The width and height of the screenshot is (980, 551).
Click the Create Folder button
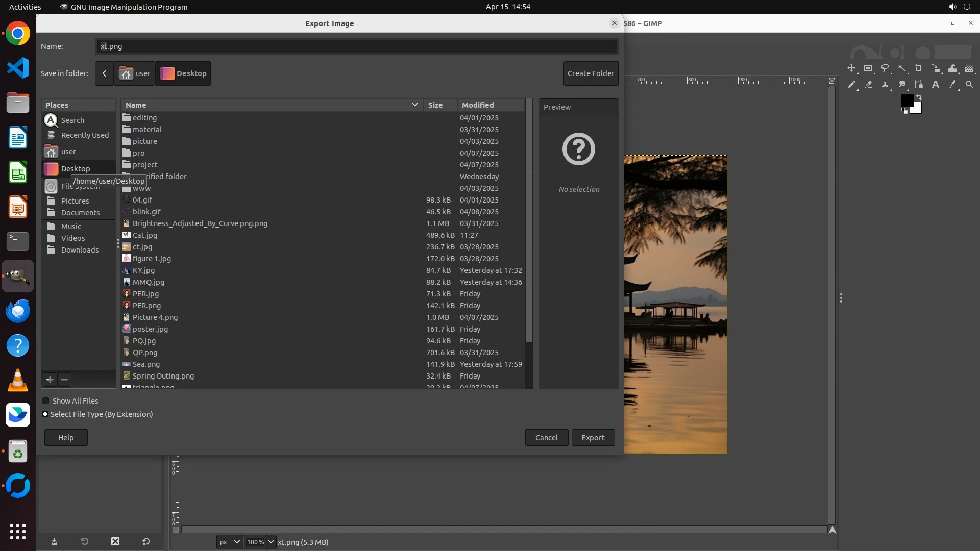click(591, 73)
